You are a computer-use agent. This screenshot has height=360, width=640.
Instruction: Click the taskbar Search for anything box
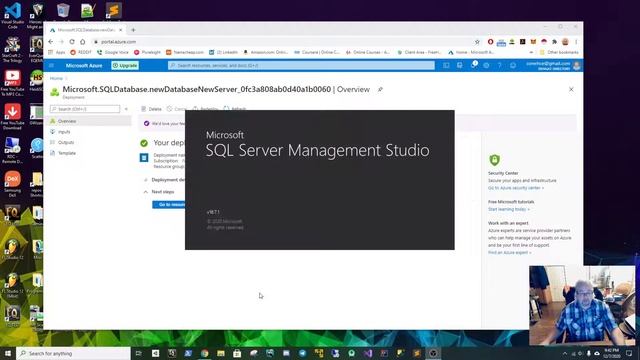[73, 353]
